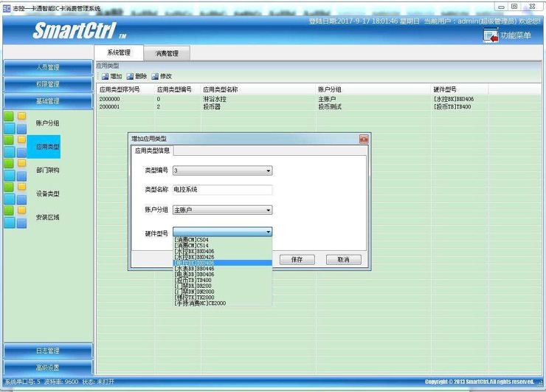Click the 部门架构 sidebar icon

15,170
